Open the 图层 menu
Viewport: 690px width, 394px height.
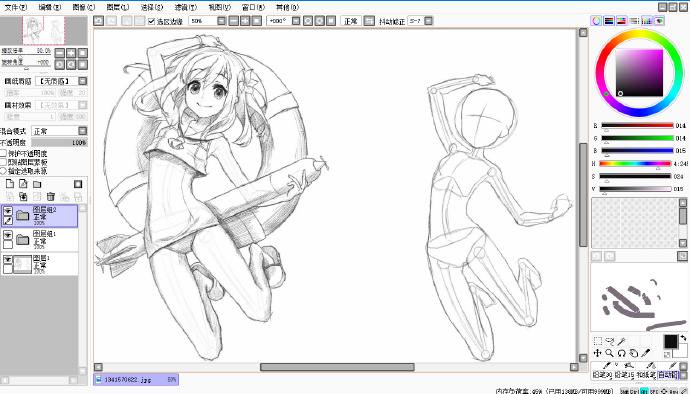[118, 7]
